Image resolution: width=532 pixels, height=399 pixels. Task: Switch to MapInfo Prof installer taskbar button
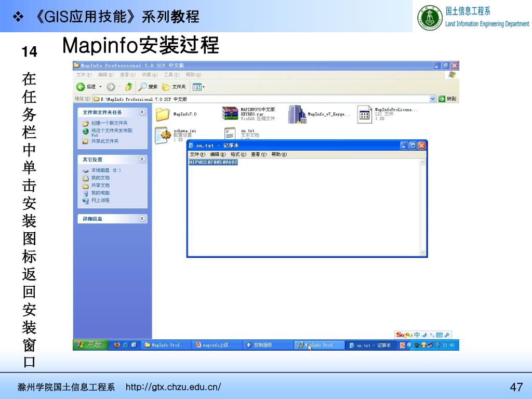(319, 345)
